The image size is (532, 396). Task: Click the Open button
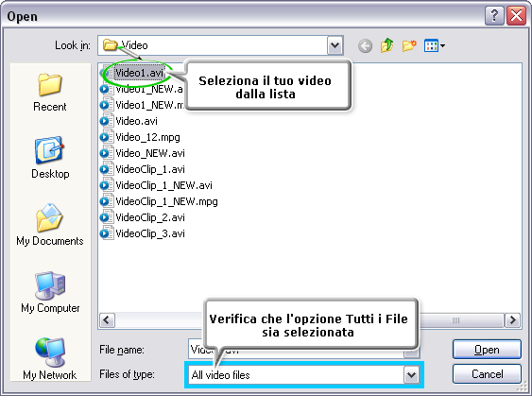pos(487,350)
